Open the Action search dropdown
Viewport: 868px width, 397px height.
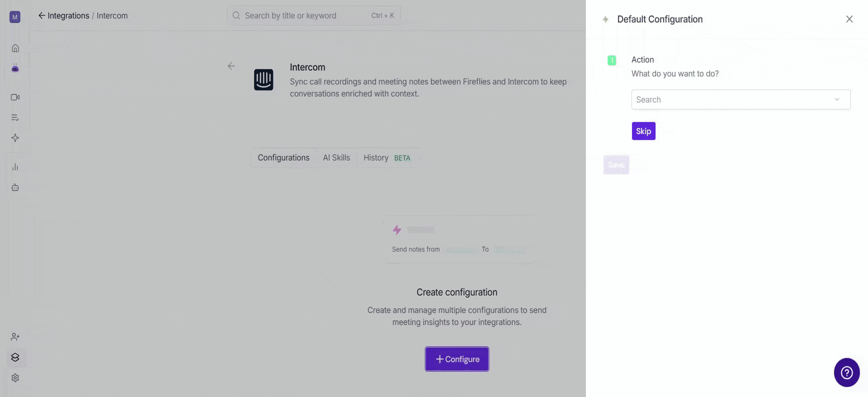pos(741,99)
